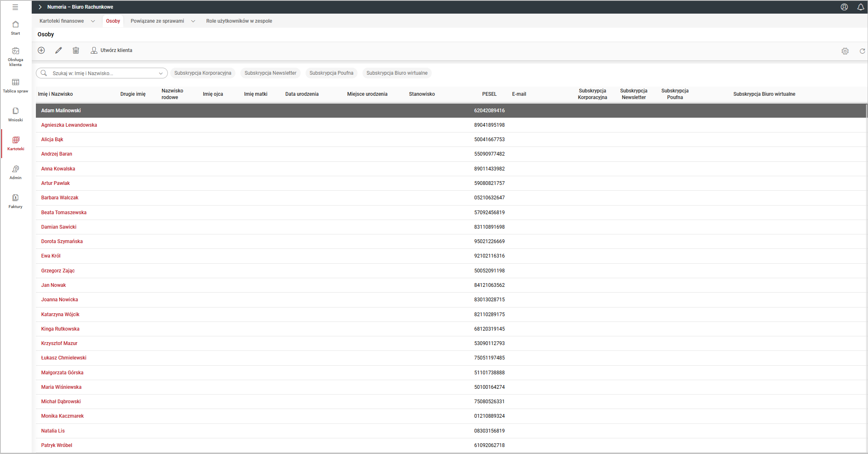Image resolution: width=868 pixels, height=454 pixels.
Task: Open Kartoteki in the sidebar
Action: click(x=16, y=143)
